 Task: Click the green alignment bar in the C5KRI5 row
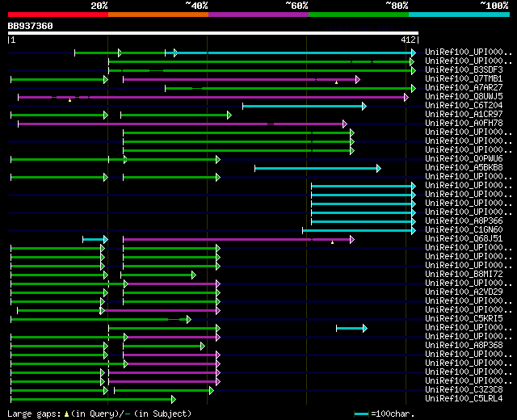coord(101,320)
